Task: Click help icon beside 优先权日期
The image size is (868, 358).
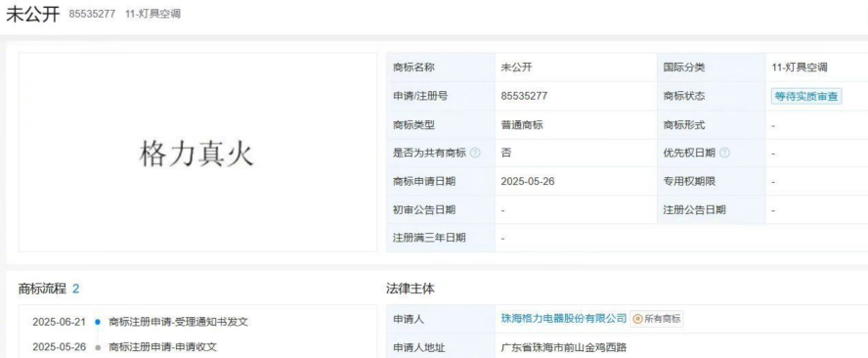Action: (x=724, y=153)
